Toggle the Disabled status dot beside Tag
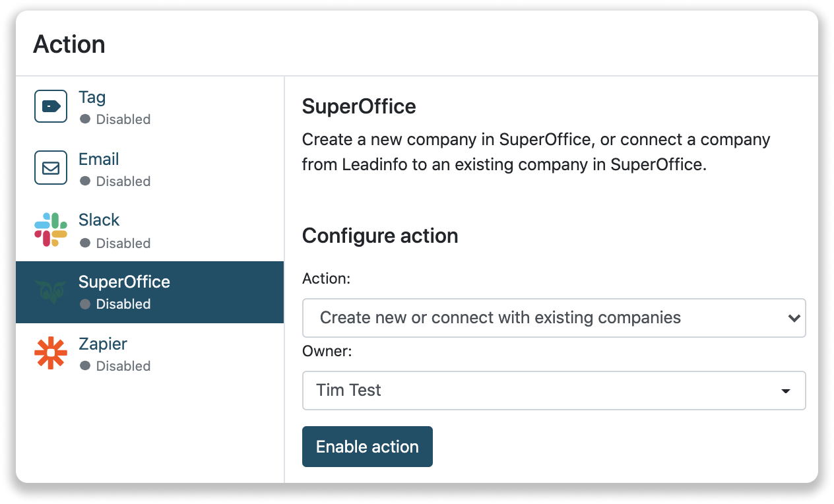Image resolution: width=834 pixels, height=504 pixels. coord(86,119)
